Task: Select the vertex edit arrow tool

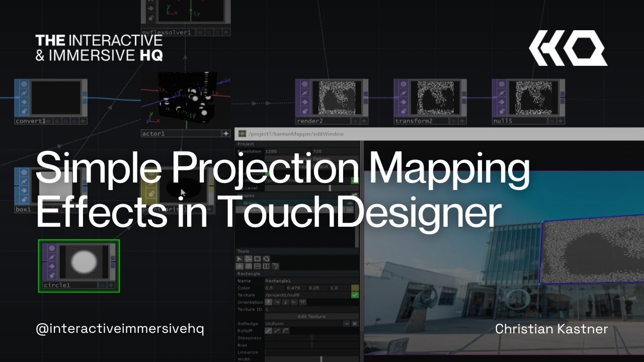Action: pyautogui.click(x=248, y=259)
